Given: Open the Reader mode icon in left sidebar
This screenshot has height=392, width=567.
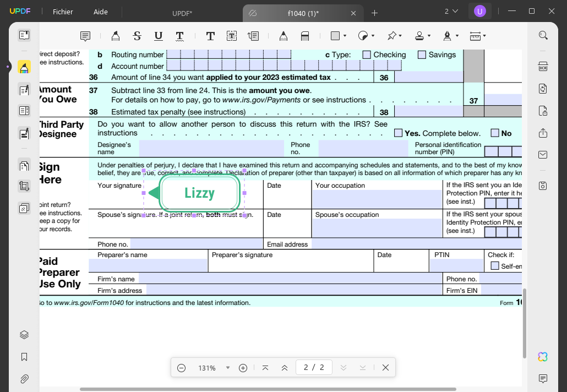Looking at the screenshot, I should [x=24, y=35].
